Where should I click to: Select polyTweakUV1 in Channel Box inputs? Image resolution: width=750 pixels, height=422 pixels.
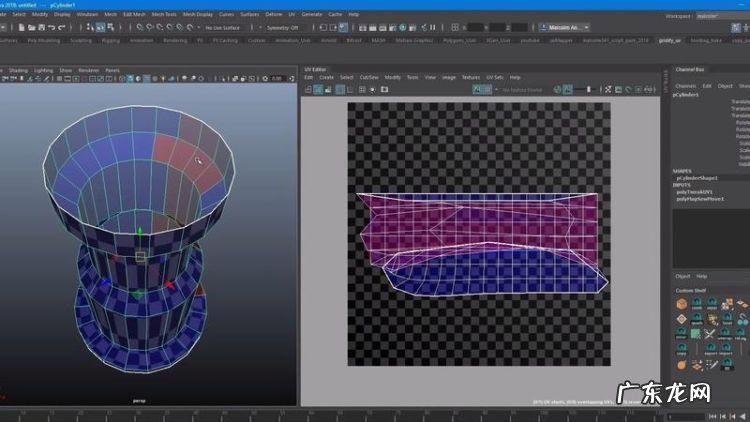click(693, 191)
